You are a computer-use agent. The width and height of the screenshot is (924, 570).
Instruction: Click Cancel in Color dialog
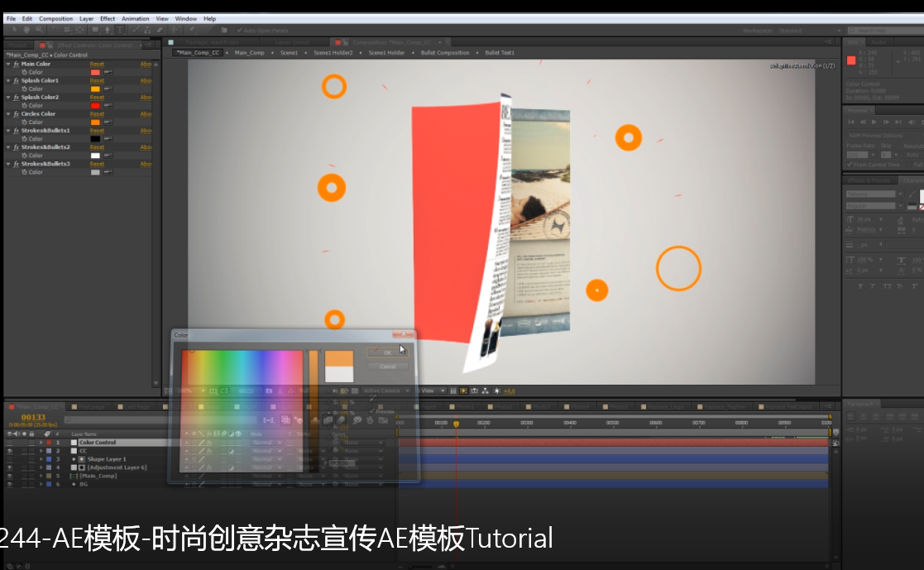click(x=387, y=366)
